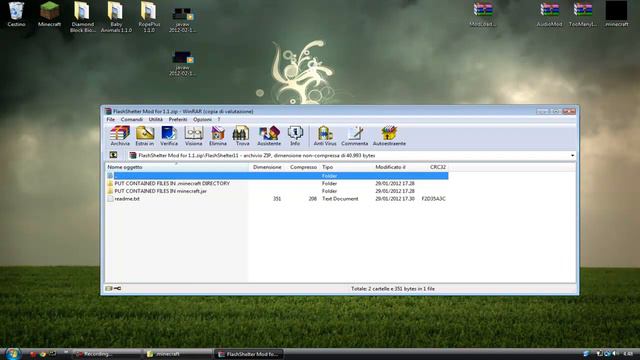640x360 pixels.
Task: Click the Visiona view icon
Action: pyautogui.click(x=193, y=136)
